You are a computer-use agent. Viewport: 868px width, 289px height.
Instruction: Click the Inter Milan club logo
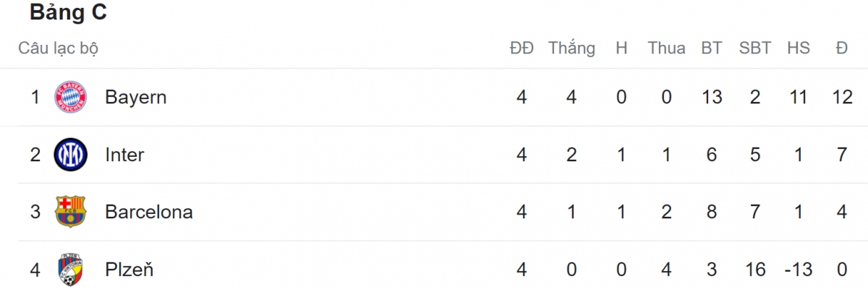pyautogui.click(x=70, y=155)
